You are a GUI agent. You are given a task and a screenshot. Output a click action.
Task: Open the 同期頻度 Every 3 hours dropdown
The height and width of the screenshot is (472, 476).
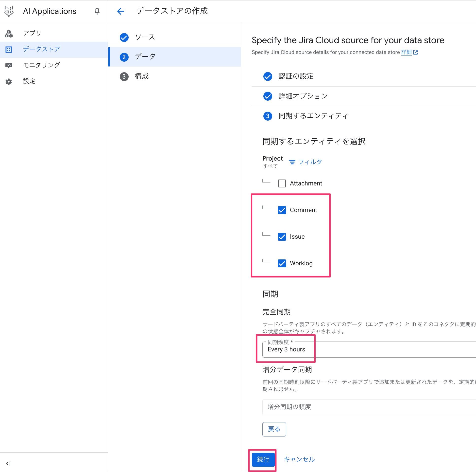click(369, 349)
